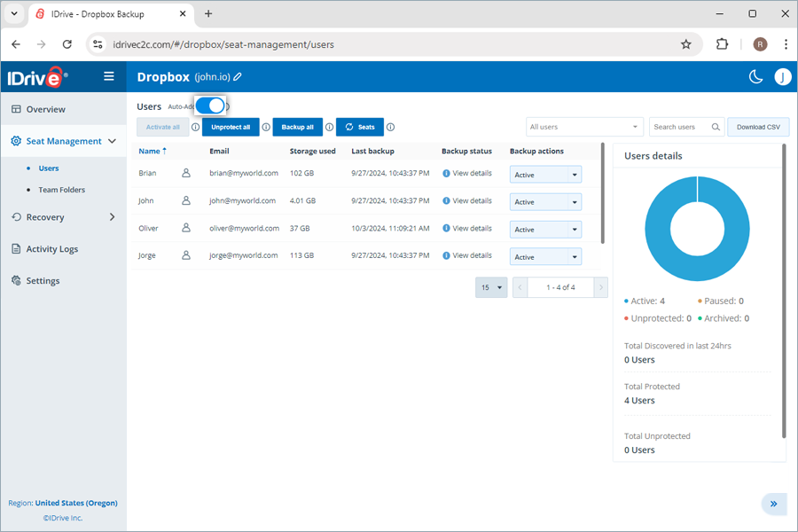
Task: Click the Backup all button
Action: pos(298,128)
